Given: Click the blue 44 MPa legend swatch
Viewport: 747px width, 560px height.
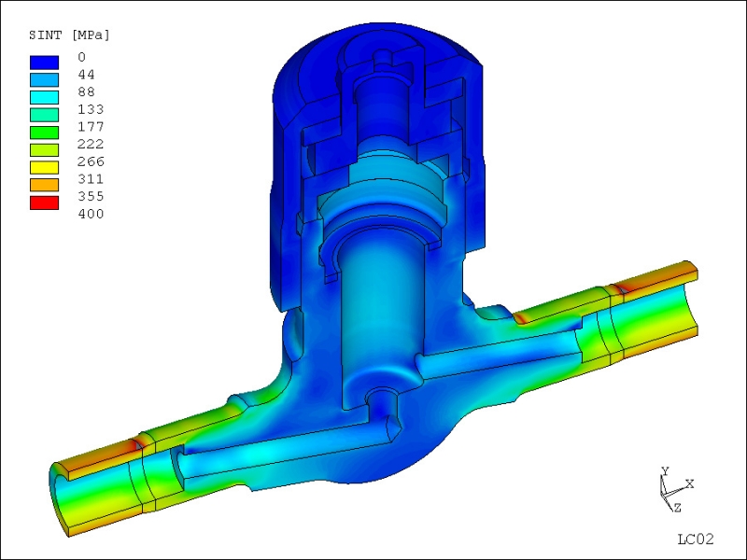Looking at the screenshot, I should (x=44, y=79).
